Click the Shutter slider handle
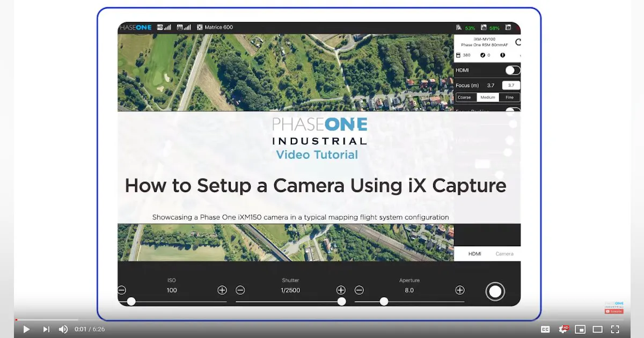The image size is (644, 338). [341, 302]
